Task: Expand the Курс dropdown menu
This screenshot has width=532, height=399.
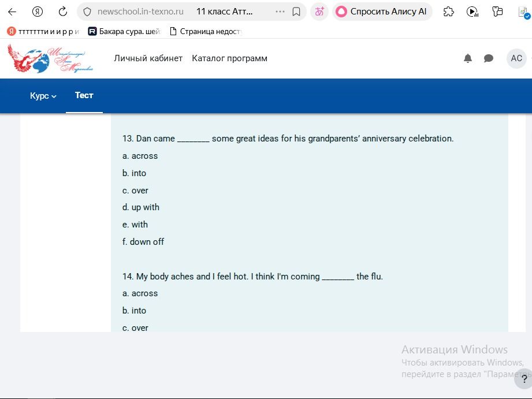Action: tap(43, 96)
